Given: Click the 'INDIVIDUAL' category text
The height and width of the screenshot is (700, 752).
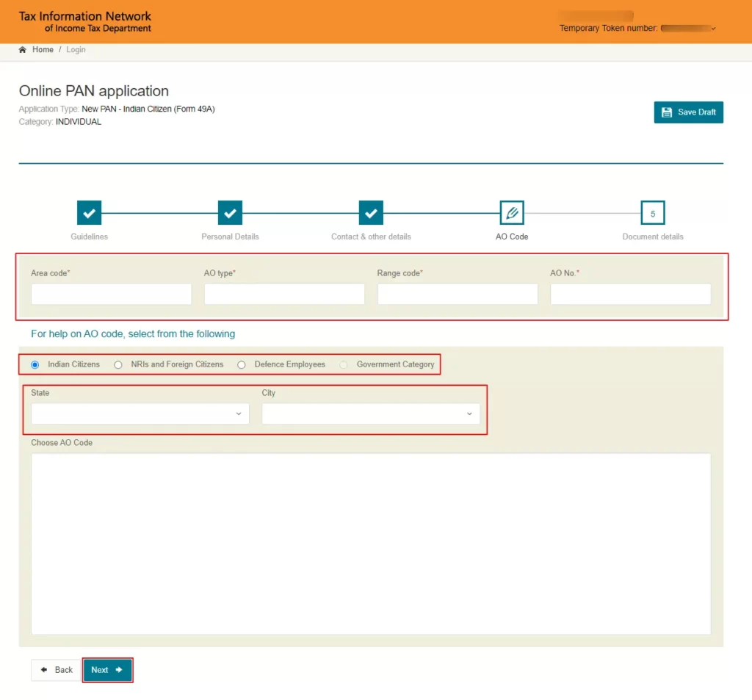Looking at the screenshot, I should coord(78,122).
